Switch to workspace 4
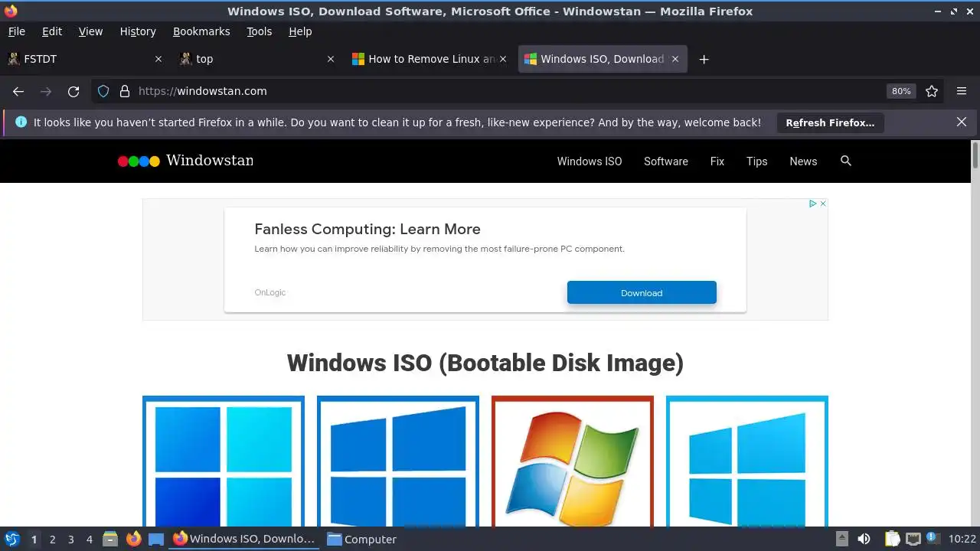The image size is (980, 551). click(89, 540)
